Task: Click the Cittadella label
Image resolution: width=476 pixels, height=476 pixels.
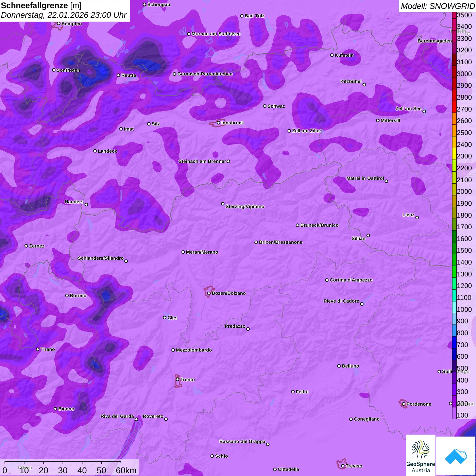Action: pos(288,469)
